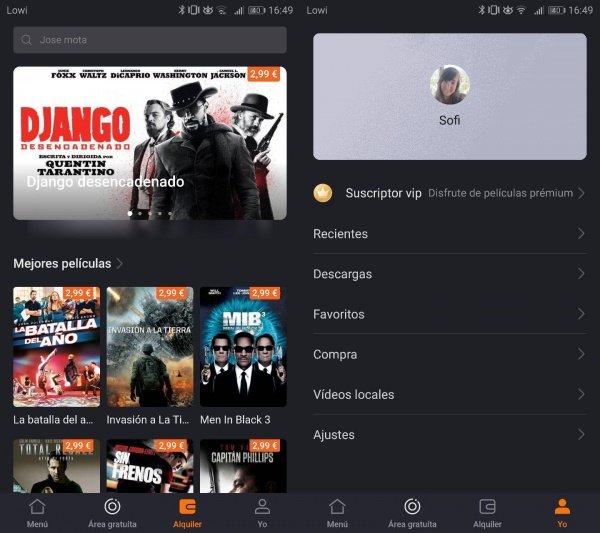Focus the Jose mota search field
The image size is (600, 533).
point(150,40)
